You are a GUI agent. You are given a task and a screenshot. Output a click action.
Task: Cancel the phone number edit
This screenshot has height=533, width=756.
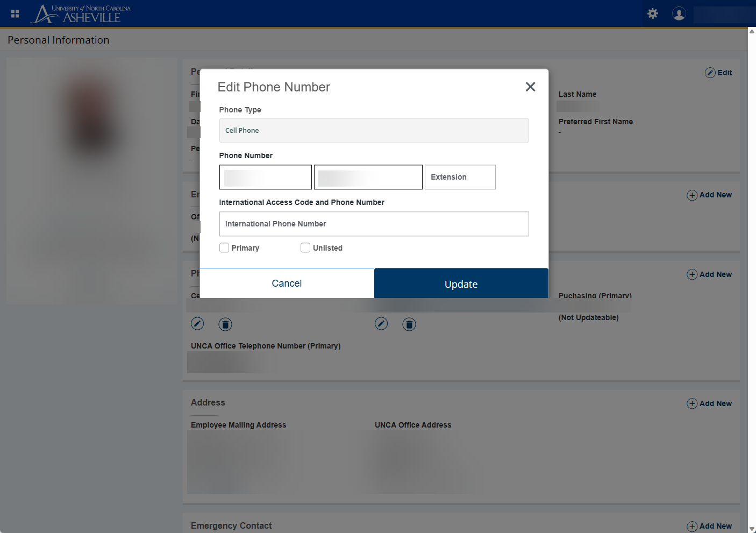click(287, 283)
